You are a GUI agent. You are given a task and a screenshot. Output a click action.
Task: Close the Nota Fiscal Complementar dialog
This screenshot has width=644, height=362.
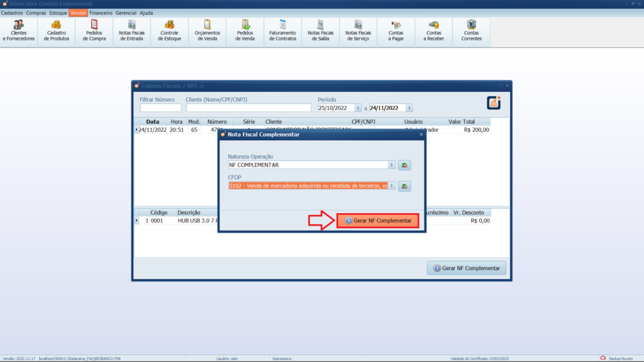click(421, 134)
